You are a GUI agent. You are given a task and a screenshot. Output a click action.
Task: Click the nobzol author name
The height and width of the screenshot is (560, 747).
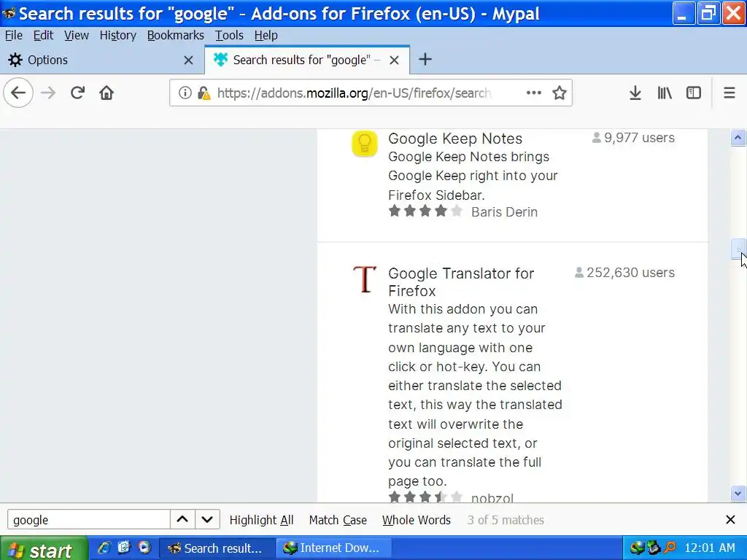(492, 497)
